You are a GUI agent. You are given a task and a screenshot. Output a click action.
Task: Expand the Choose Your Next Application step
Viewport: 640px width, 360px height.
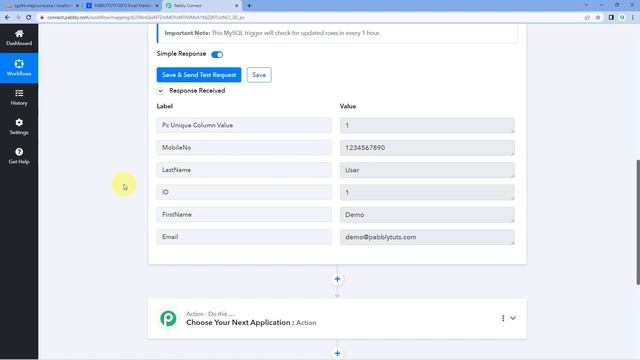coord(513,318)
